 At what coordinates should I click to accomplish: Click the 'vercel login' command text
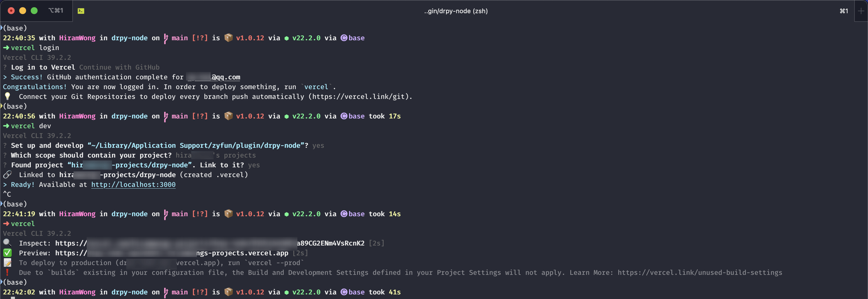pos(35,48)
